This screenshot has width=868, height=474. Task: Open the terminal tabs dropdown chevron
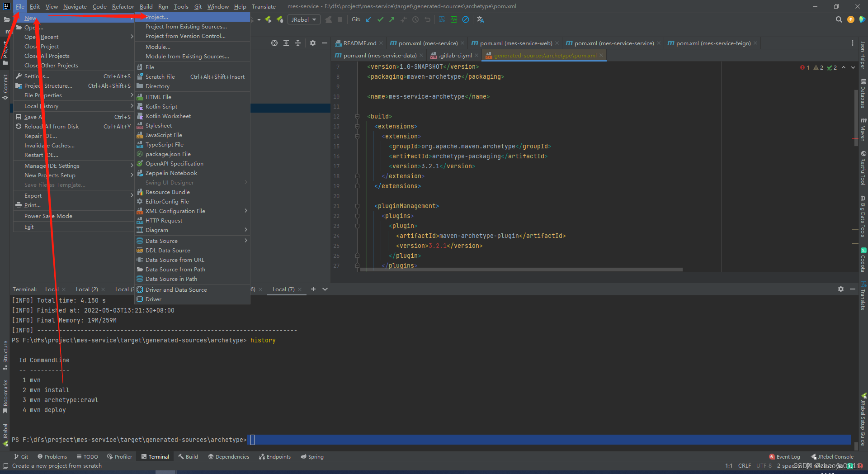point(325,289)
